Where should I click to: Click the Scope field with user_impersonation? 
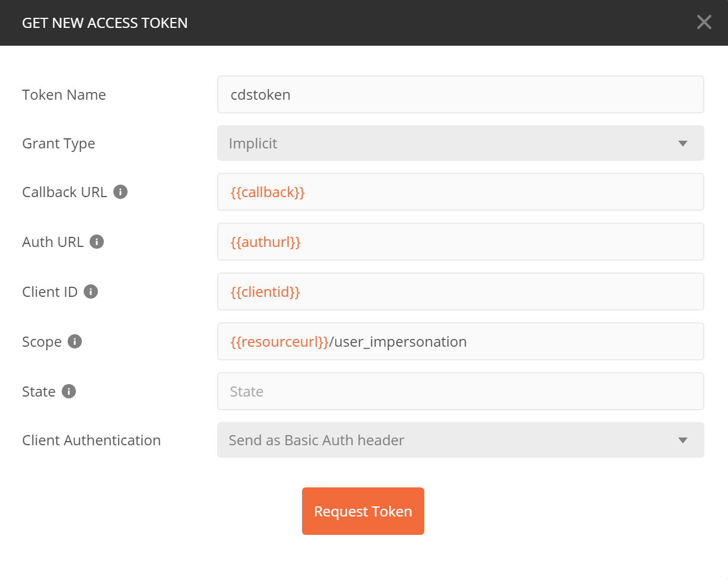(x=460, y=341)
